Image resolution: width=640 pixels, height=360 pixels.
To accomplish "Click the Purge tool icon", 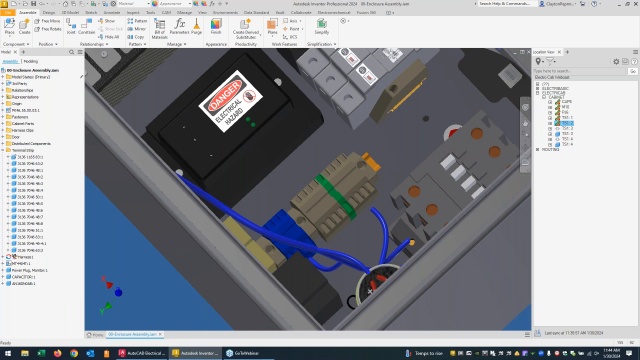I will tap(196, 27).
